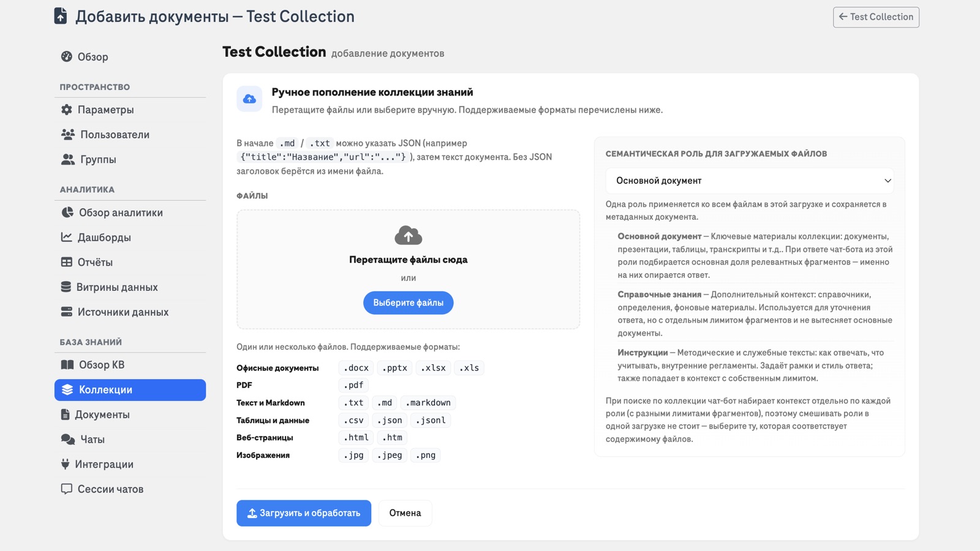The image size is (980, 551).
Task: Click the .jpeg format tag
Action: point(390,455)
